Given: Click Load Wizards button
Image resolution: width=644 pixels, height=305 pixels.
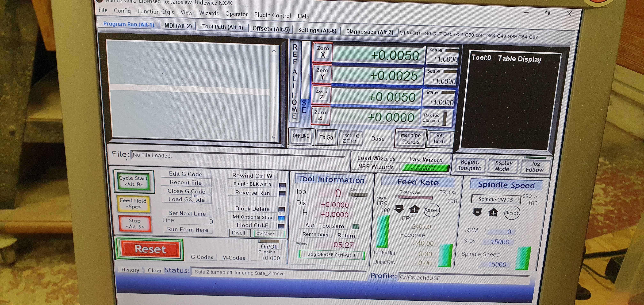Looking at the screenshot, I should tap(376, 158).
